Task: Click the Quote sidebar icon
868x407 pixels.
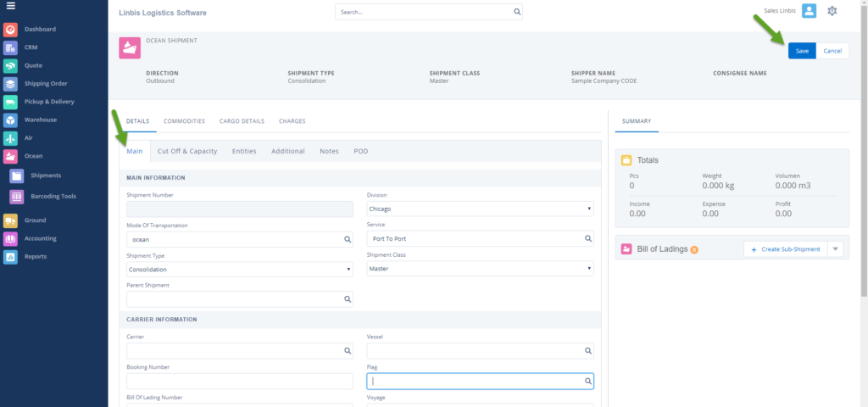Action: coord(10,66)
